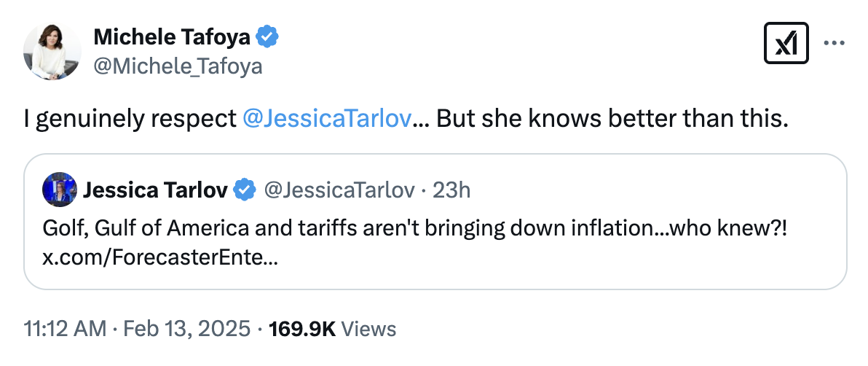Screen dimensions: 868x366
Task: Follow the blue @JessicaTarlov mention link
Action: 325,118
